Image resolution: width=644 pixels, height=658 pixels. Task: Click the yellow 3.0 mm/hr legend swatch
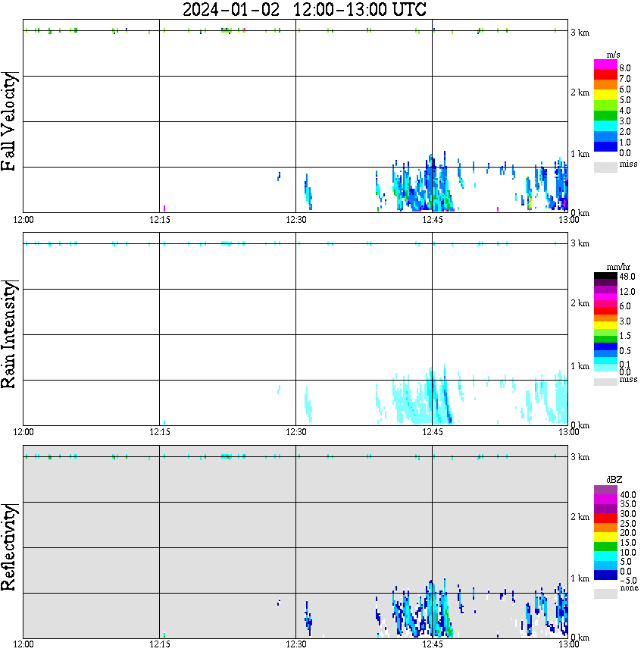[x=605, y=325]
